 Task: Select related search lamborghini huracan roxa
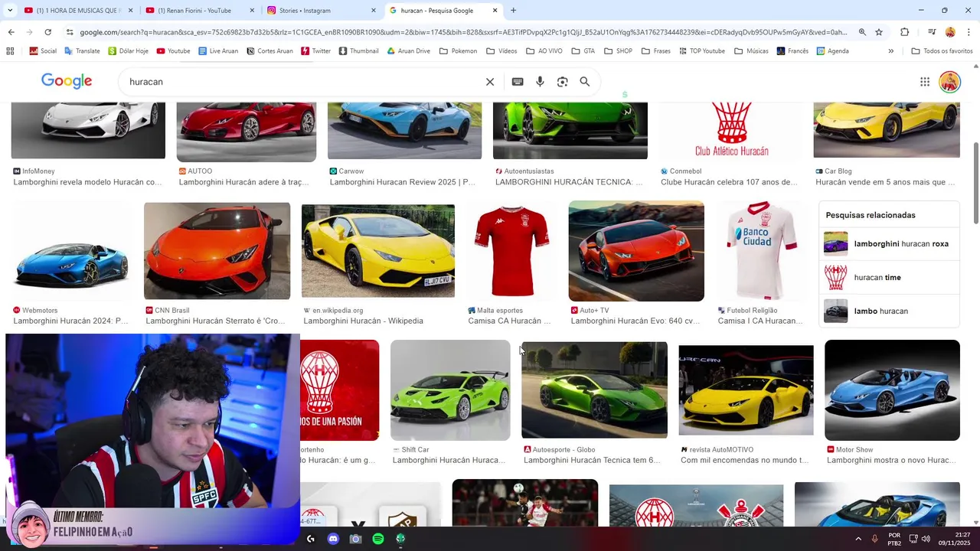[889, 244]
